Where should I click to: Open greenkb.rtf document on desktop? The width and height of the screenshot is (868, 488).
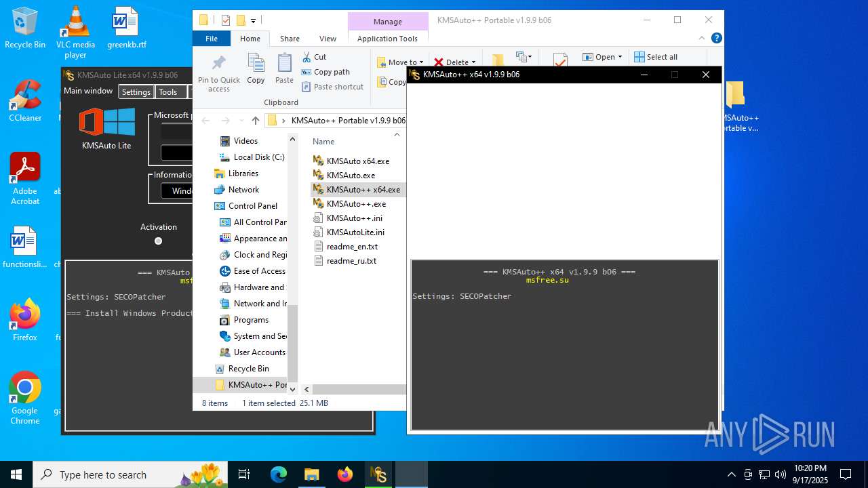pyautogui.click(x=126, y=28)
